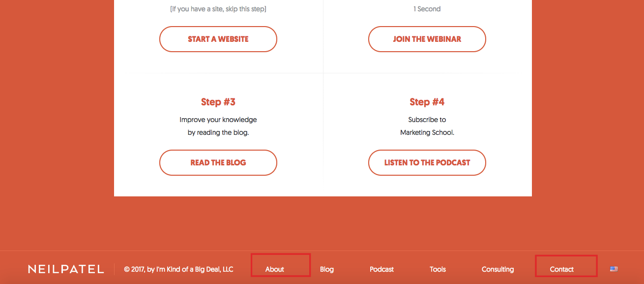Click "by reading the blog." text line
This screenshot has width=644, height=284.
pos(218,132)
